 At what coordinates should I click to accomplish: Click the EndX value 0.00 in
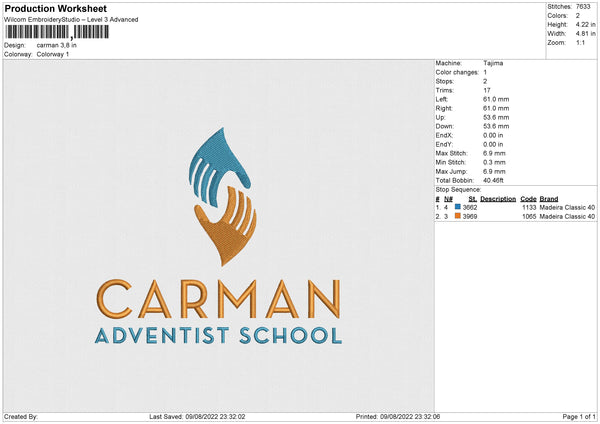[493, 135]
